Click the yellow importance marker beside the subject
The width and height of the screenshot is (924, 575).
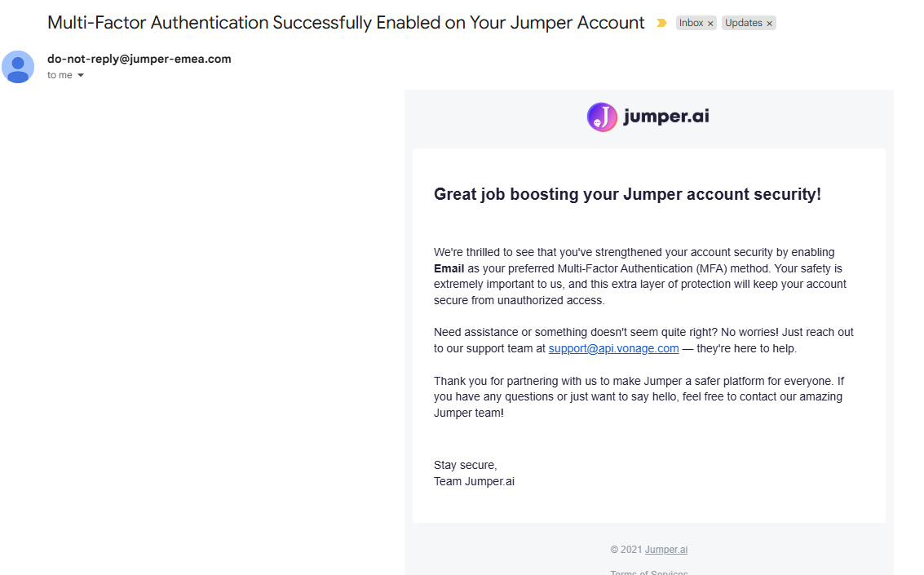[x=661, y=23]
